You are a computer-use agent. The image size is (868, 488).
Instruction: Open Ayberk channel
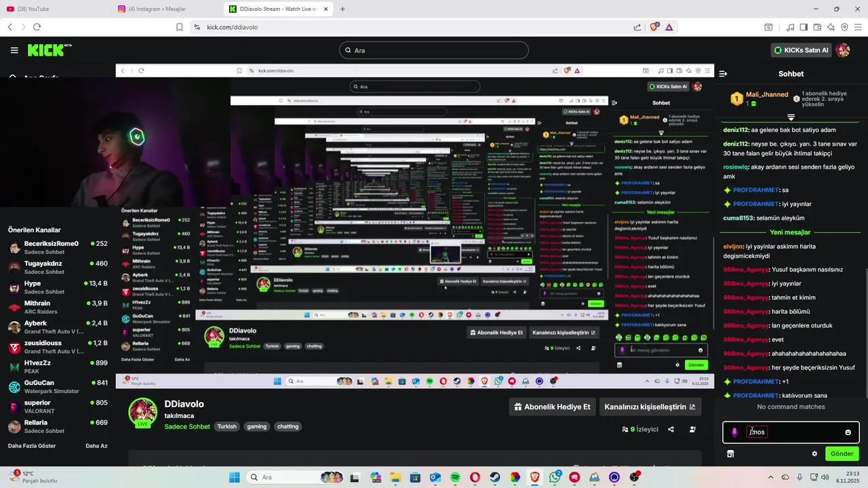pos(58,327)
